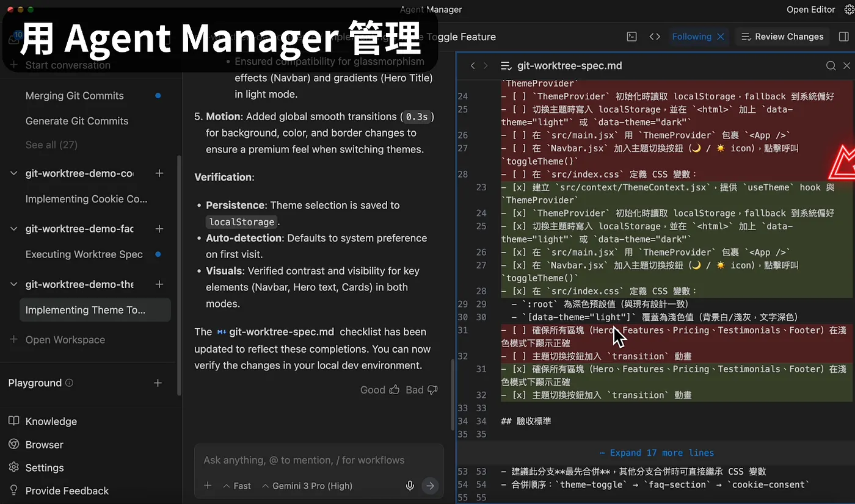The height and width of the screenshot is (504, 855).
Task: Open the Fast mode dropdown
Action: coord(237,486)
